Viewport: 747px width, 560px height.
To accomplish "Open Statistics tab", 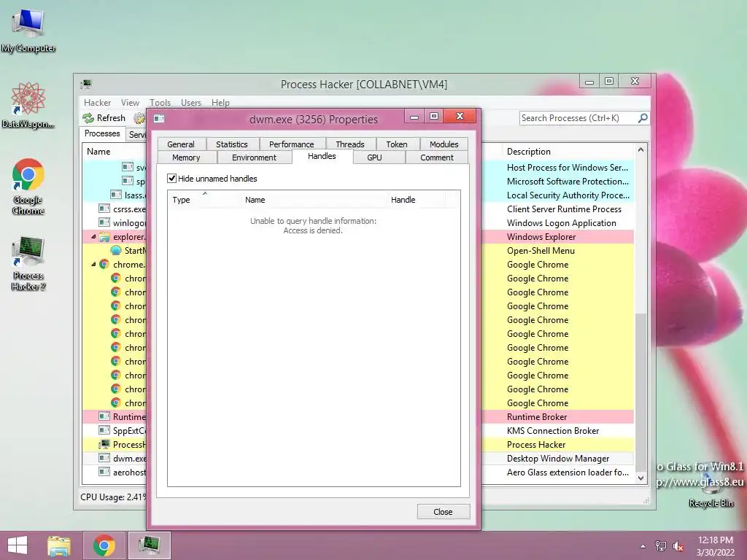I will click(x=231, y=144).
